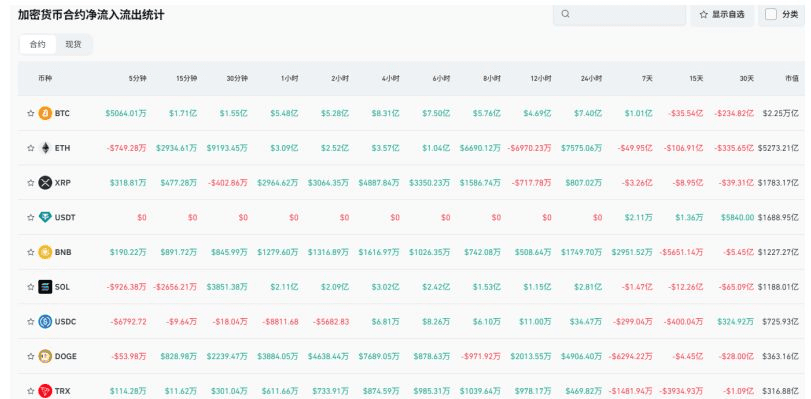Image resolution: width=811 pixels, height=399 pixels.
Task: Open the TRX symbol label
Action: click(62, 391)
